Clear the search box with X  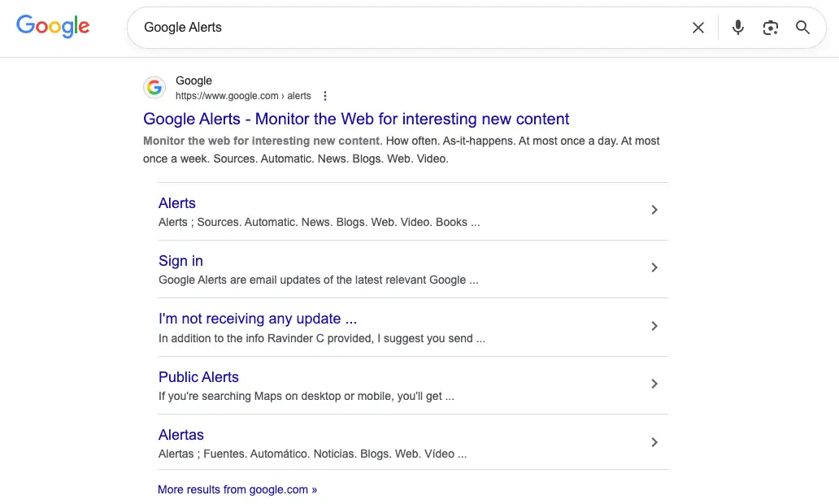698,28
